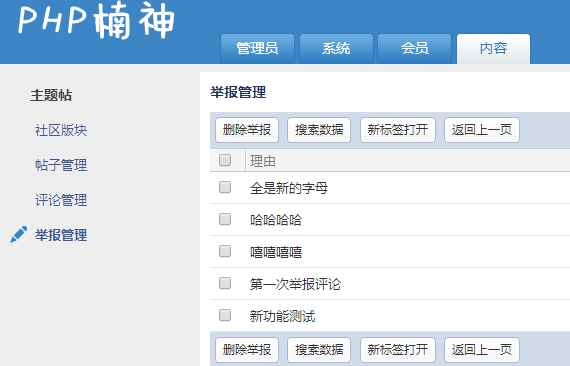Click the bottom 返回上一页 button
This screenshot has width=570, height=366.
(482, 350)
